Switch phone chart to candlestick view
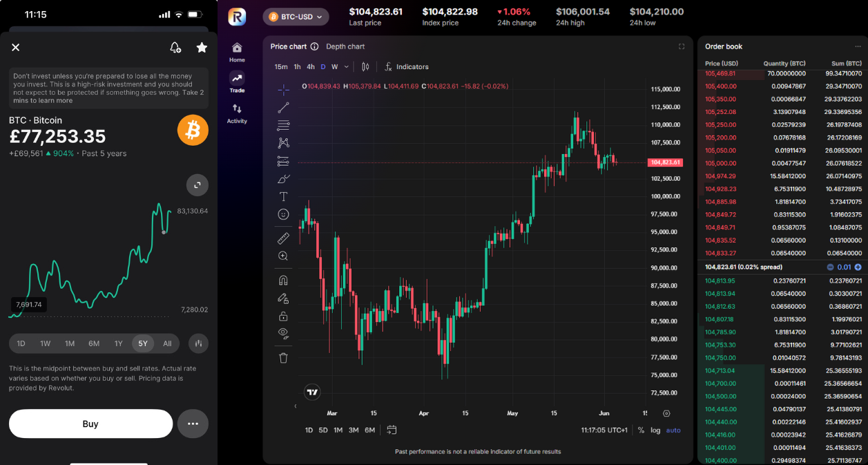The width and height of the screenshot is (868, 465). click(197, 343)
